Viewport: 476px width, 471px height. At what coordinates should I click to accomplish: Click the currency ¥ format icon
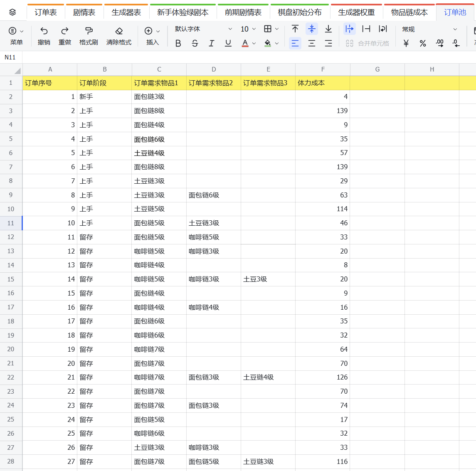click(406, 43)
